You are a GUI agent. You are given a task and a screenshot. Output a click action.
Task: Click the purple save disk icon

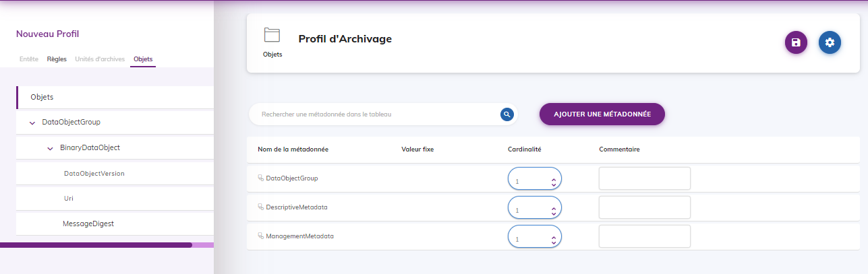[796, 42]
